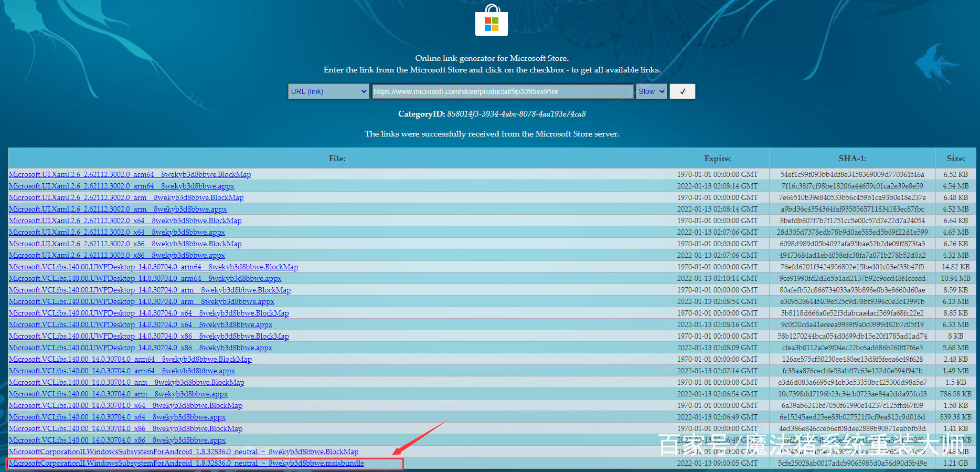
Task: Download VCLibs UWPDesktop x86 appx file
Action: pyautogui.click(x=141, y=348)
